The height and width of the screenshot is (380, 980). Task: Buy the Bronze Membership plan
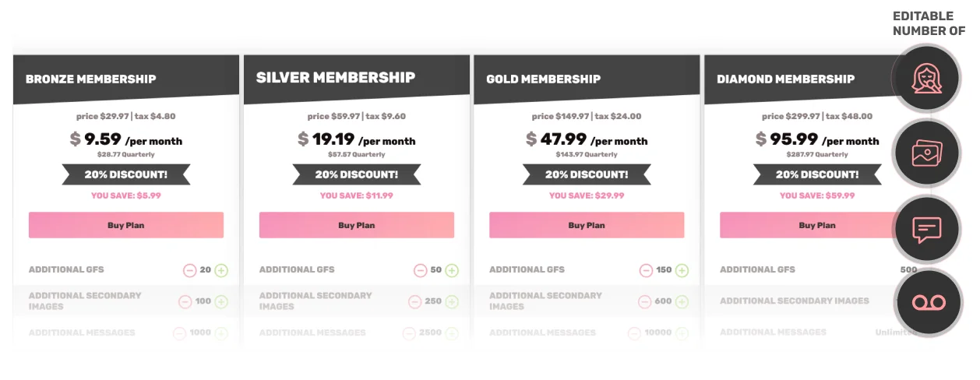(126, 225)
